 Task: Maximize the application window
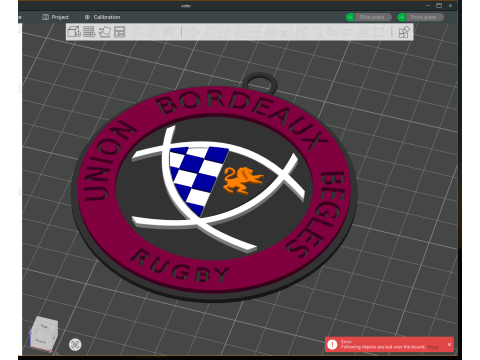(439, 6)
